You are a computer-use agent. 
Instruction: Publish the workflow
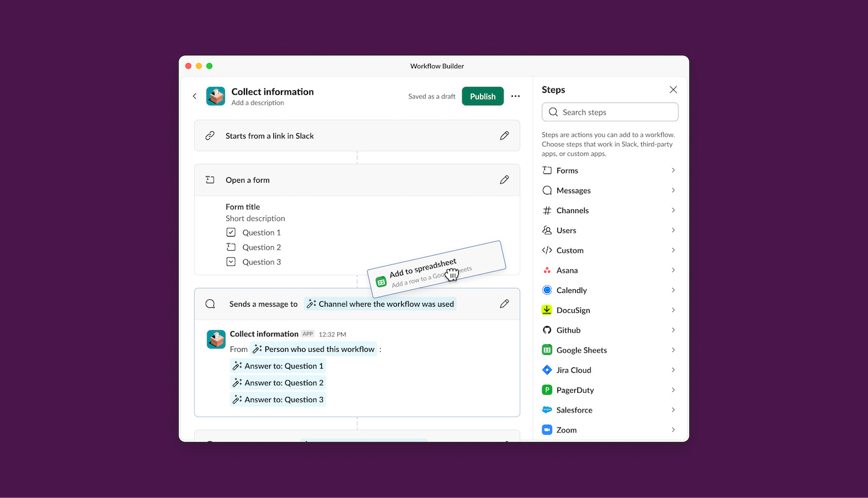tap(482, 96)
